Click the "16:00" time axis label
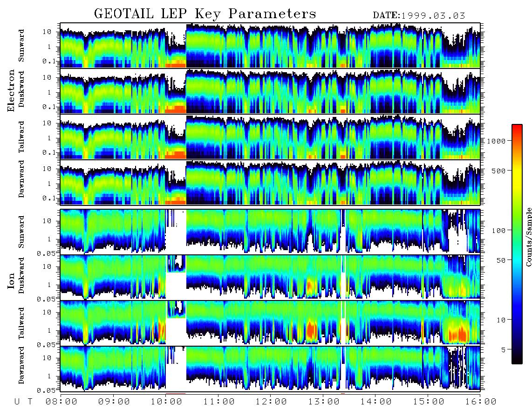Viewport: 532px width, 410px height. 481,402
